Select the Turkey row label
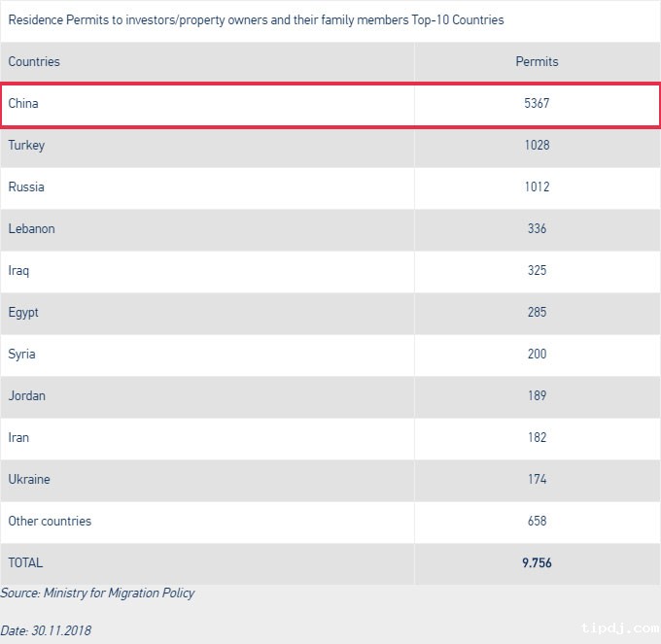This screenshot has height=644, width=661. (26, 145)
